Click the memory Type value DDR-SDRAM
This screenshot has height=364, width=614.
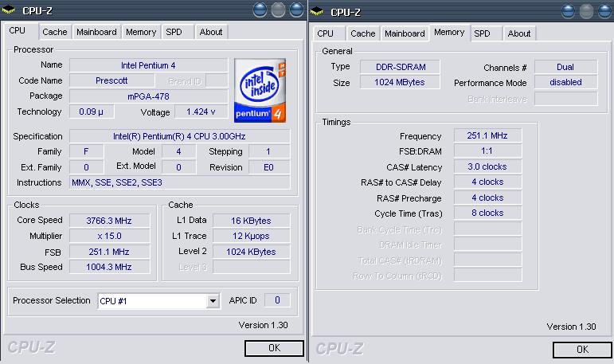pyautogui.click(x=400, y=67)
